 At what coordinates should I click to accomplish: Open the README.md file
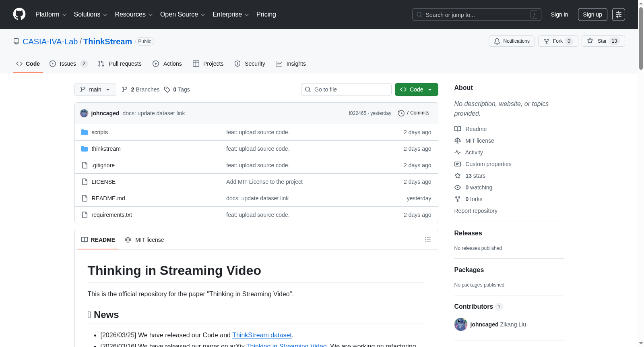click(x=108, y=198)
